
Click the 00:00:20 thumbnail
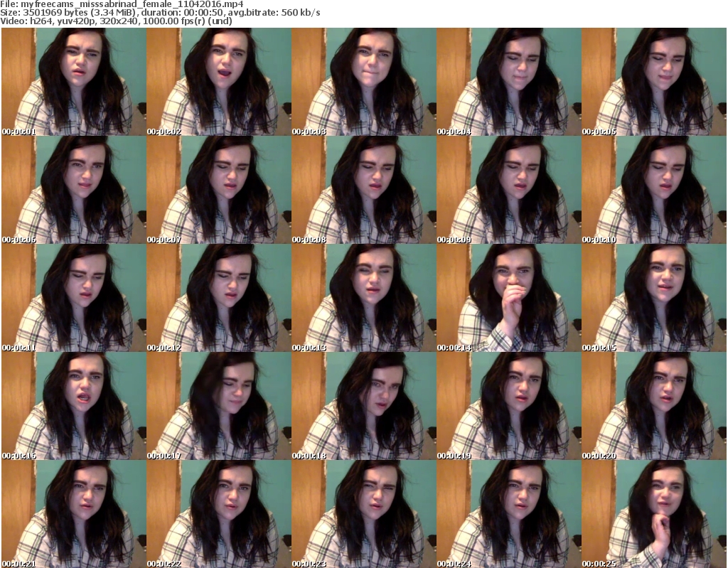653,406
